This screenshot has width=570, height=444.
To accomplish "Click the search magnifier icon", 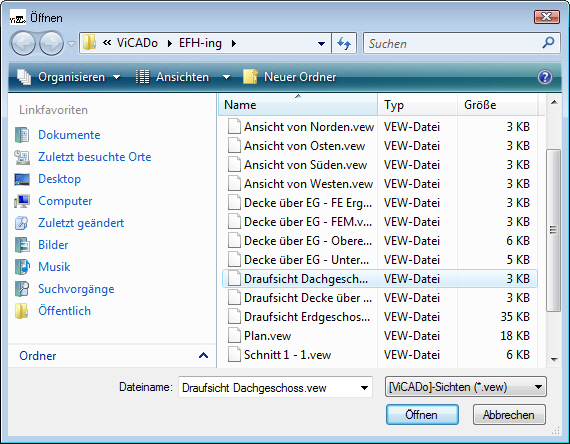I will click(548, 43).
